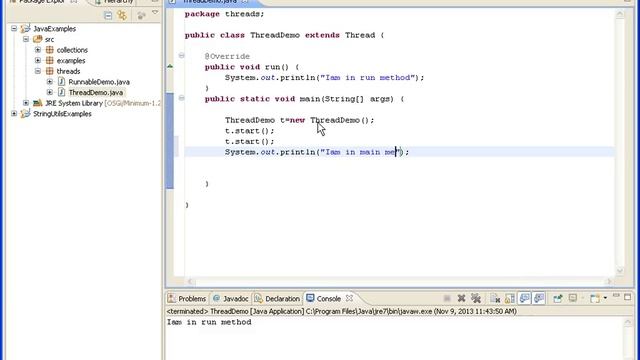Image resolution: width=640 pixels, height=360 pixels.
Task: Click Clear Console icon
Action: pyautogui.click(x=495, y=299)
